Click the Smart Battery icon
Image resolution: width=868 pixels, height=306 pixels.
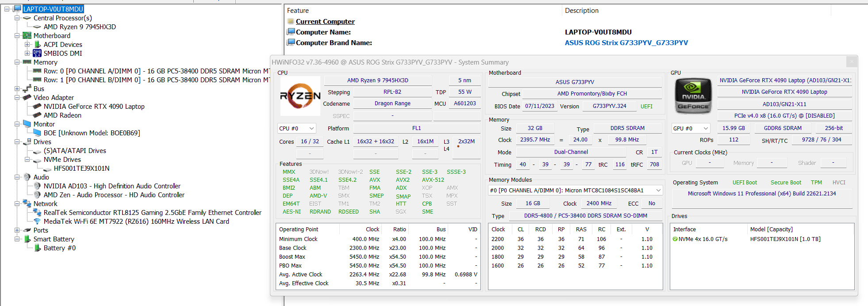[x=27, y=239]
